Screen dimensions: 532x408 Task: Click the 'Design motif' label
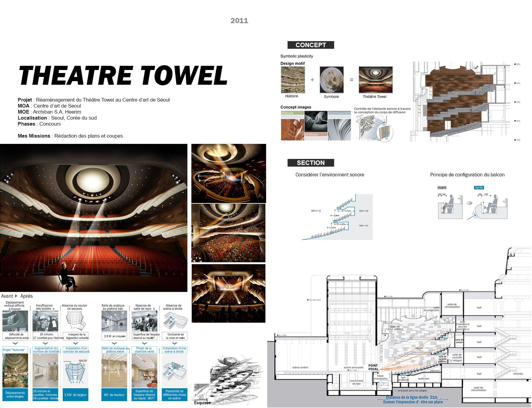tap(292, 63)
